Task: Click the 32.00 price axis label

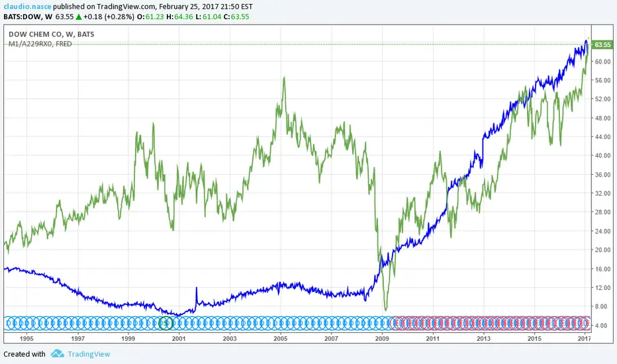Action: click(x=603, y=193)
